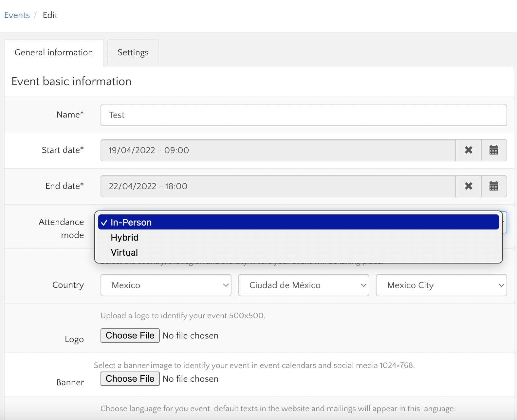
Task: Select the General information tab
Action: [54, 53]
